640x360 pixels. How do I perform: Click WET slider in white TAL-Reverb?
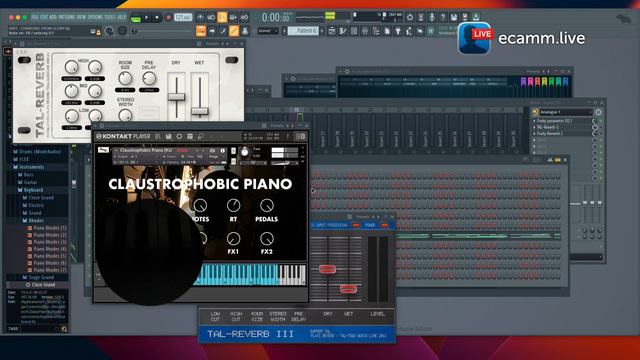pos(200,111)
